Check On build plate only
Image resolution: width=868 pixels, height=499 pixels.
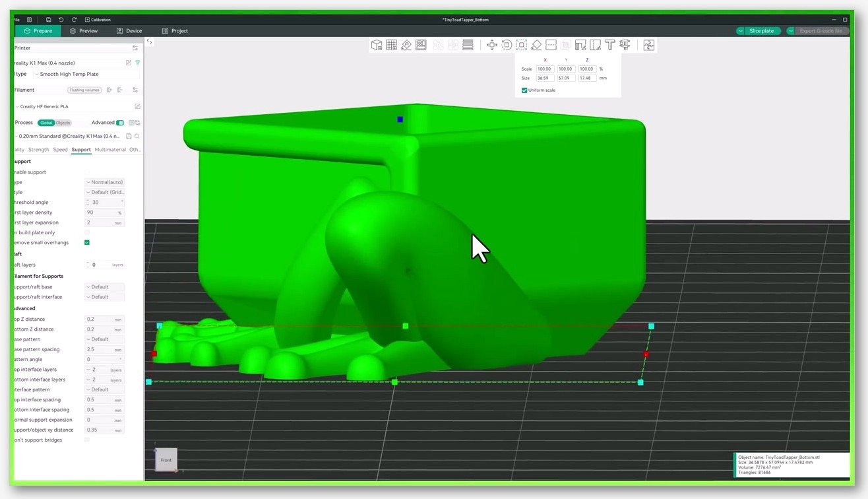tap(87, 232)
